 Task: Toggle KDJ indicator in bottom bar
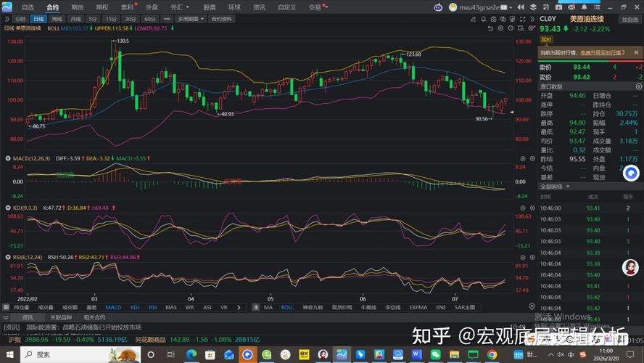135,307
